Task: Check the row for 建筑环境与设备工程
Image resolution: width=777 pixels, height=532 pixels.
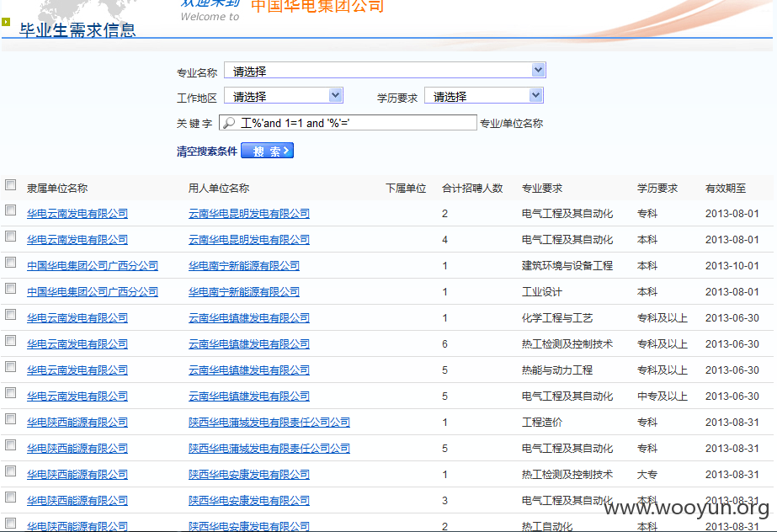Action: pos(10,263)
